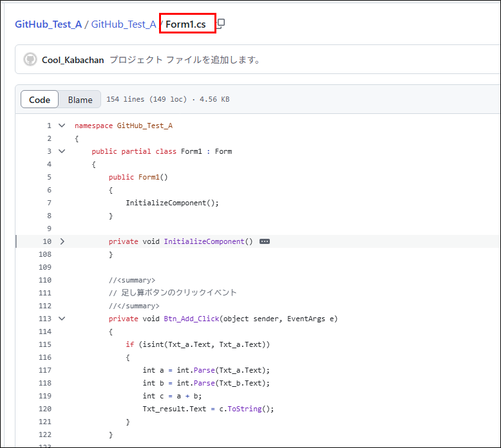
Task: Click the Form1.cs file name heading
Action: [x=185, y=24]
